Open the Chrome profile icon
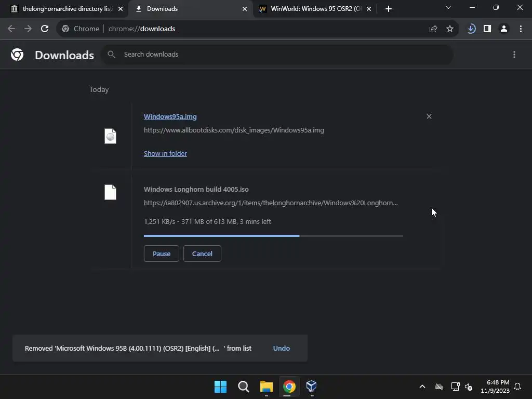532x399 pixels. coord(504,29)
